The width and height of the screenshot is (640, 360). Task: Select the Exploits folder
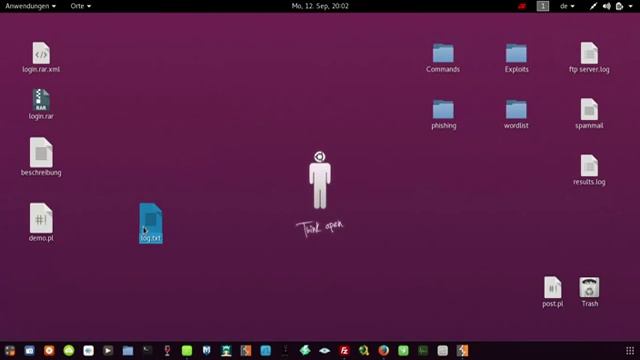click(x=516, y=53)
